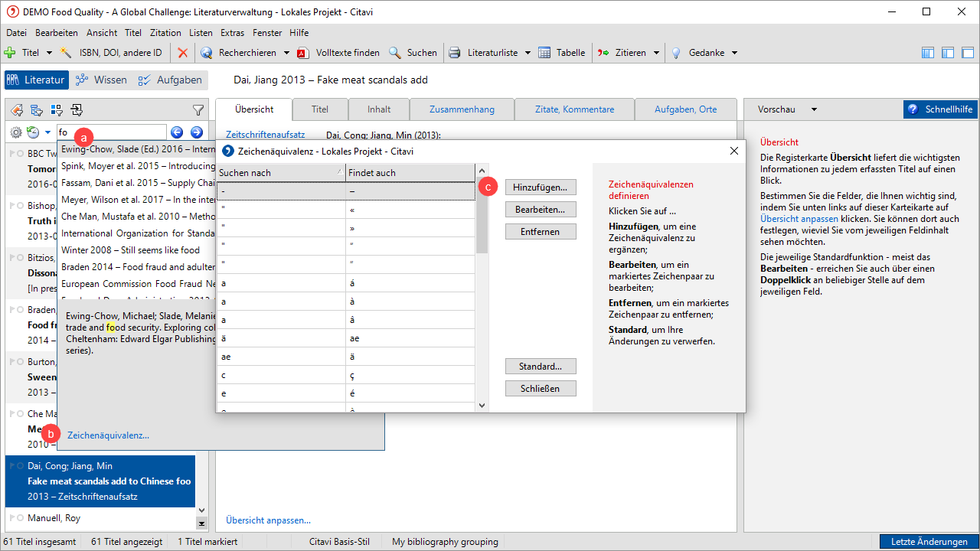
Task: Toggle Schnellhilfe help panel
Action: [940, 109]
